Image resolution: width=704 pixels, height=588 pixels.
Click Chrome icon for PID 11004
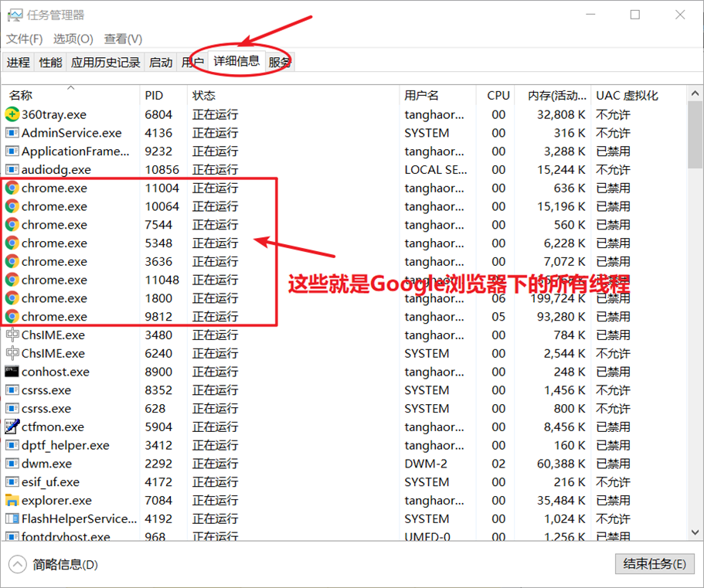pyautogui.click(x=12, y=188)
